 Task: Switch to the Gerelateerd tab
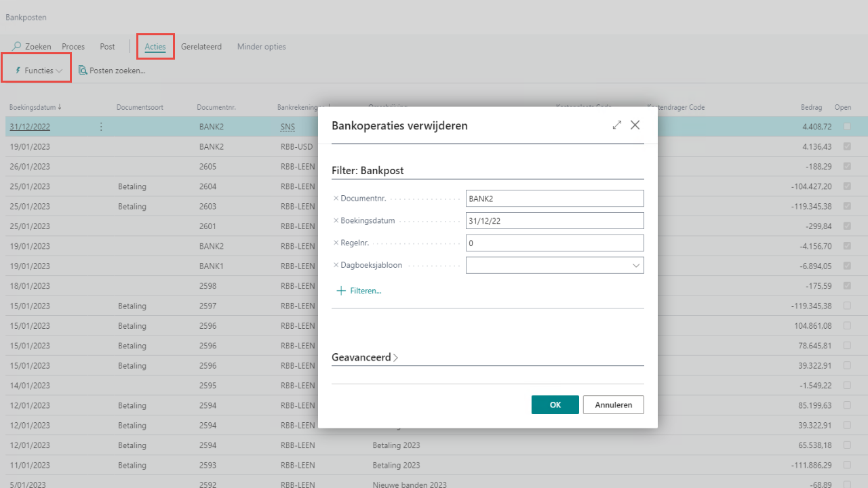pos(201,47)
